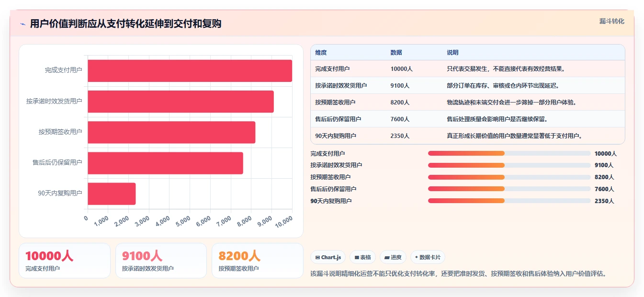Screen dimensions: 644x297
Task: Click the progress bar showing 2350人
Action: [509, 201]
